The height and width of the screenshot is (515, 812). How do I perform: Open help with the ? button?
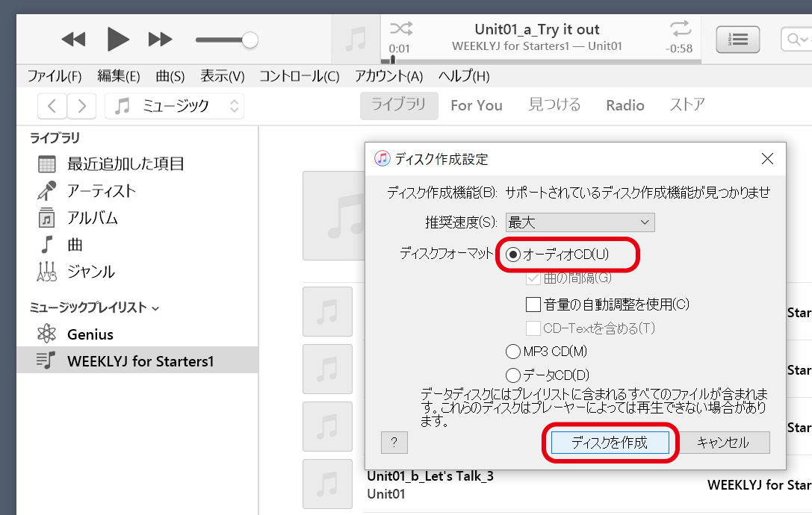pos(394,443)
